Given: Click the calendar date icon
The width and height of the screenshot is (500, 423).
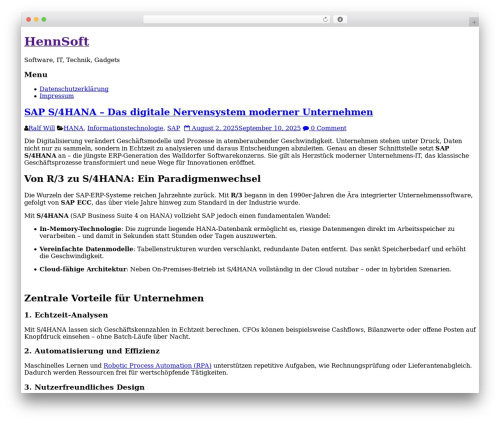Looking at the screenshot, I should click(x=187, y=128).
